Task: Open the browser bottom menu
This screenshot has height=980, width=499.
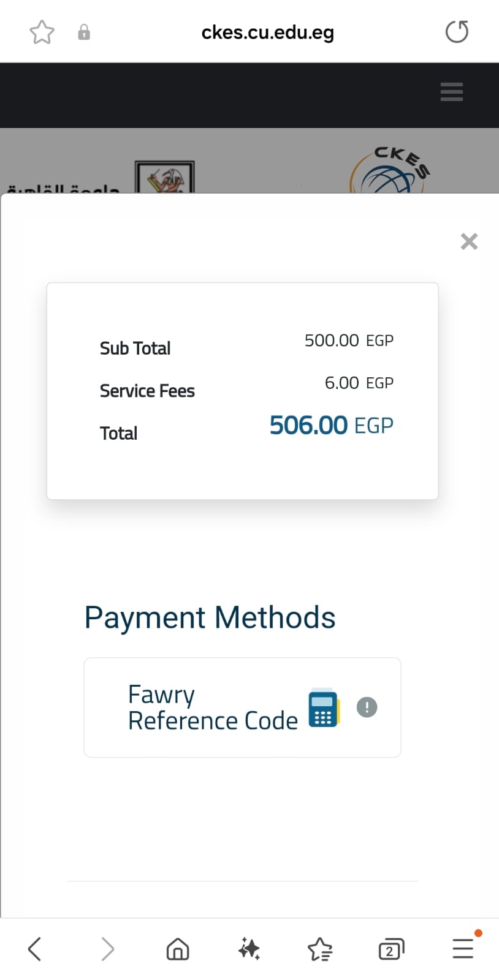Action: click(463, 948)
